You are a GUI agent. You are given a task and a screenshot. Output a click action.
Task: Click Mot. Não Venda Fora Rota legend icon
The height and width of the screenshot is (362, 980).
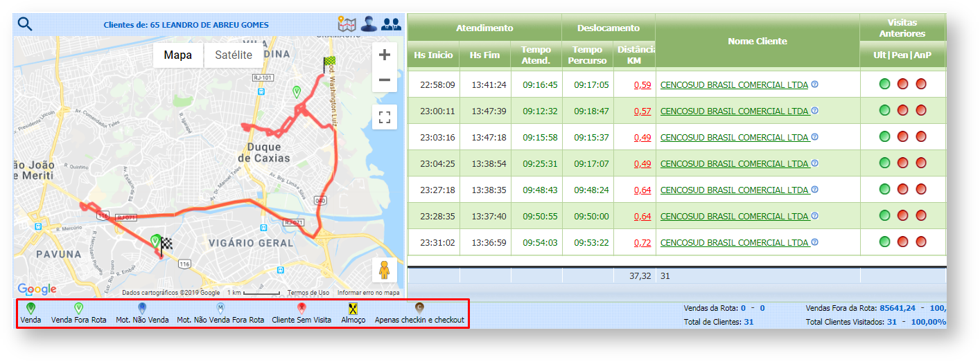pyautogui.click(x=220, y=308)
